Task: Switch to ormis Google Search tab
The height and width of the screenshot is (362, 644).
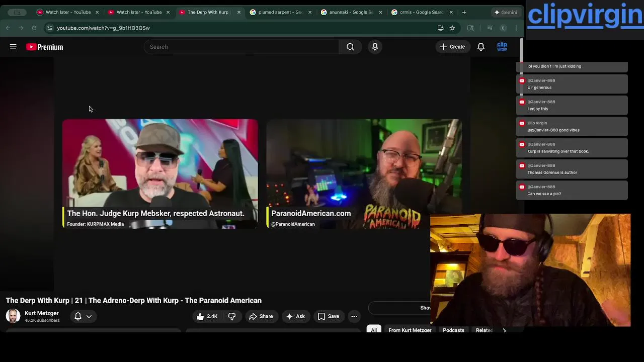Action: [422, 12]
